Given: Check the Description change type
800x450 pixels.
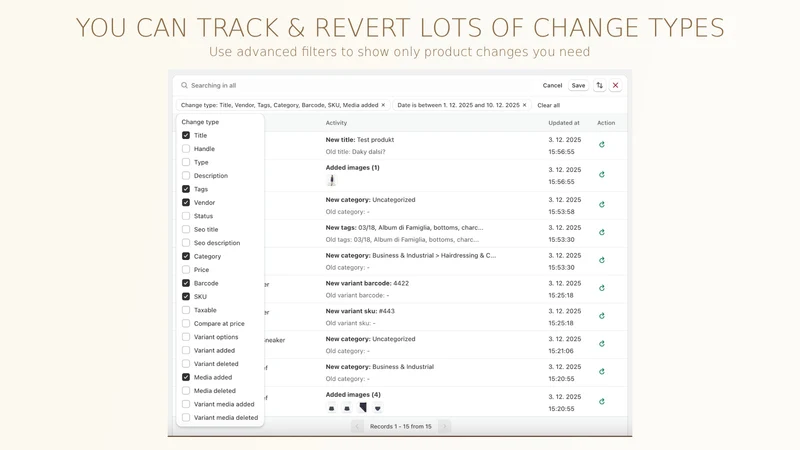Looking at the screenshot, I should coord(186,176).
